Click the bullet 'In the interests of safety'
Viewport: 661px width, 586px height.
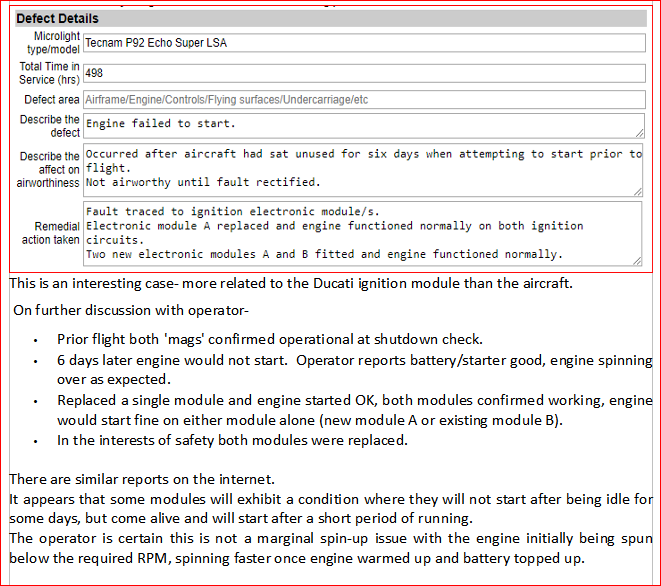point(232,441)
